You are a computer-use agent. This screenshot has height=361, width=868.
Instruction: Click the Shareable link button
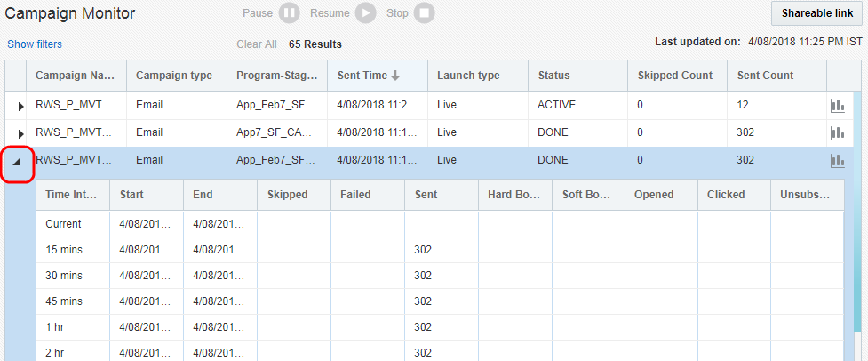pos(817,13)
